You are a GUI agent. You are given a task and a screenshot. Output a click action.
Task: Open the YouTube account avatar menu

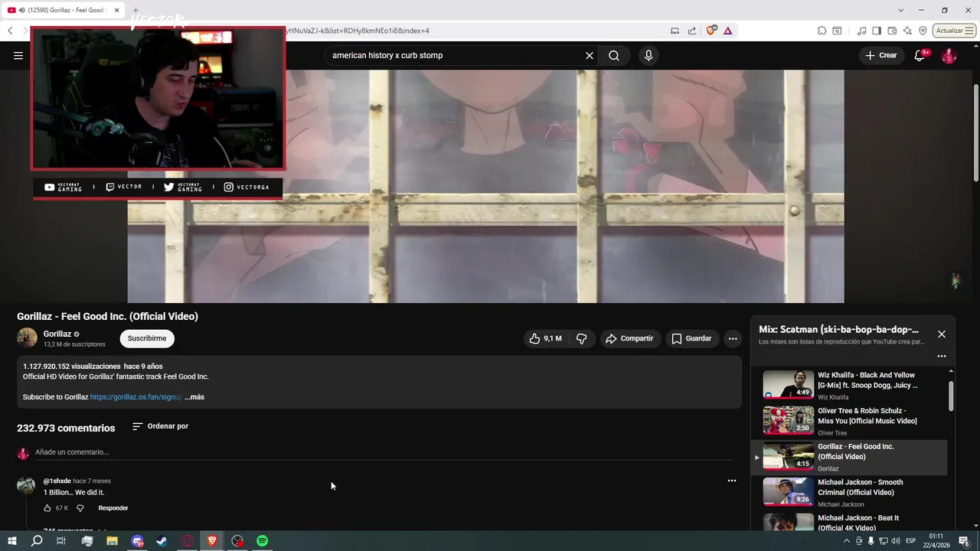(949, 55)
